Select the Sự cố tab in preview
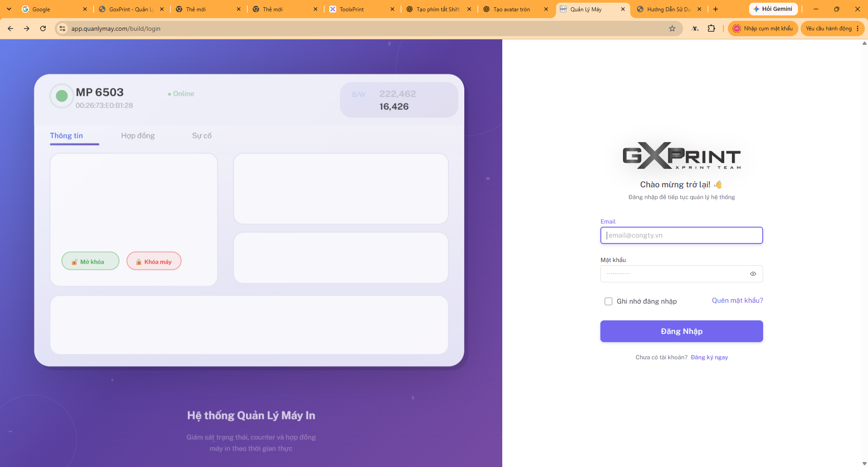868x467 pixels. 202,136
